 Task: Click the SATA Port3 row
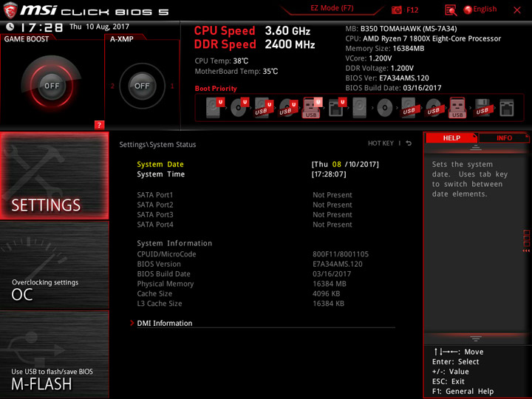pyautogui.click(x=245, y=214)
